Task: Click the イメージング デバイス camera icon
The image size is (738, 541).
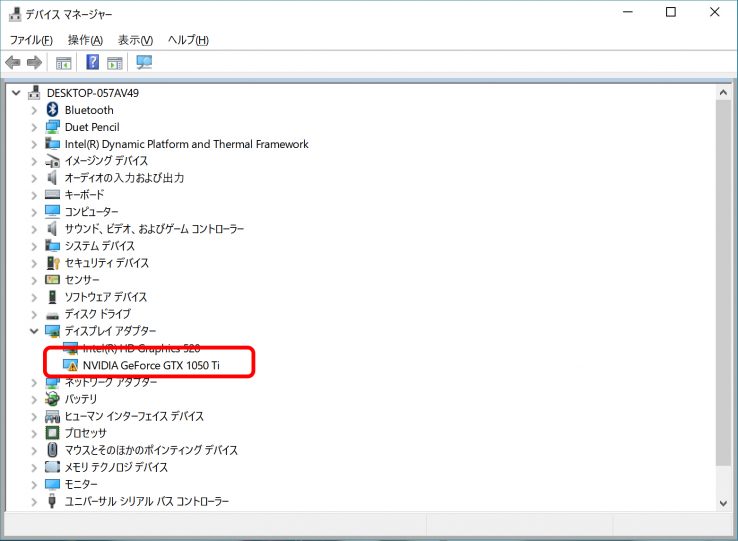Action: point(52,161)
